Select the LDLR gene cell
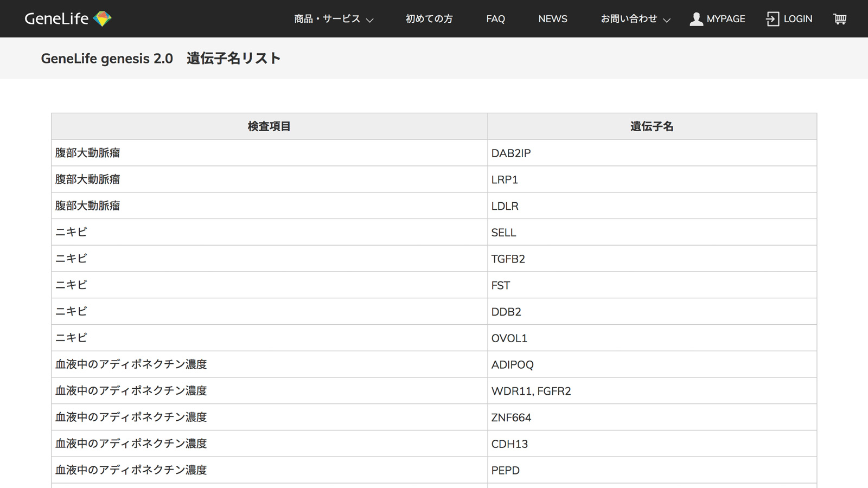868x488 pixels. [652, 206]
